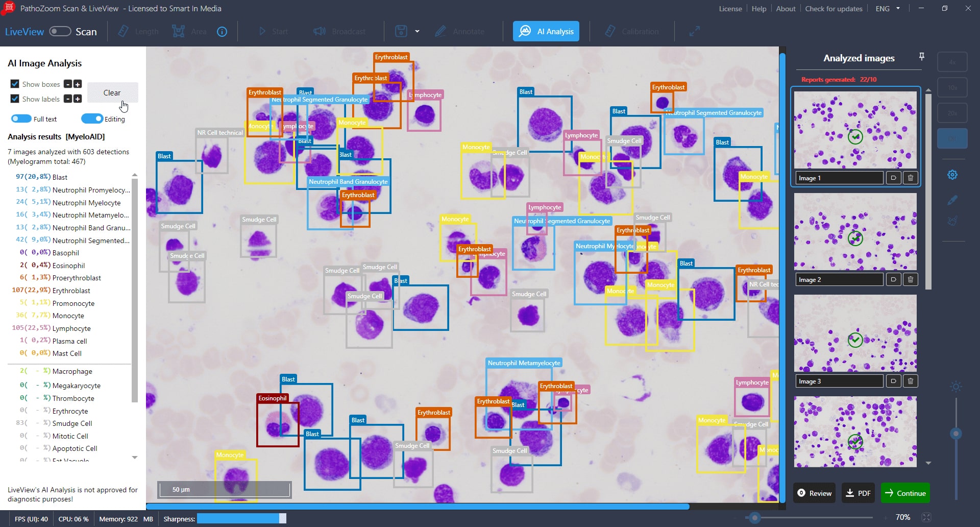Viewport: 980px width, 527px height.
Task: Click Check for updates in title bar
Action: coord(834,9)
